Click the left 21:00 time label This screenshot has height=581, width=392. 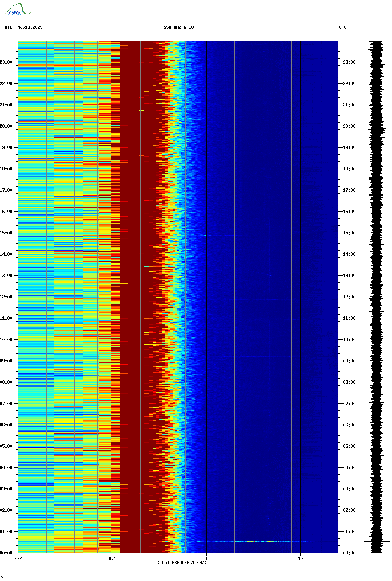[6, 105]
